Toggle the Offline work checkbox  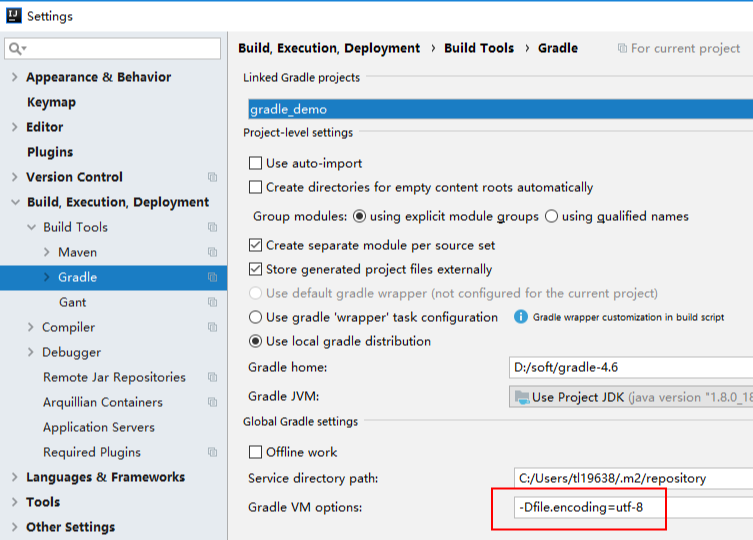(x=255, y=452)
